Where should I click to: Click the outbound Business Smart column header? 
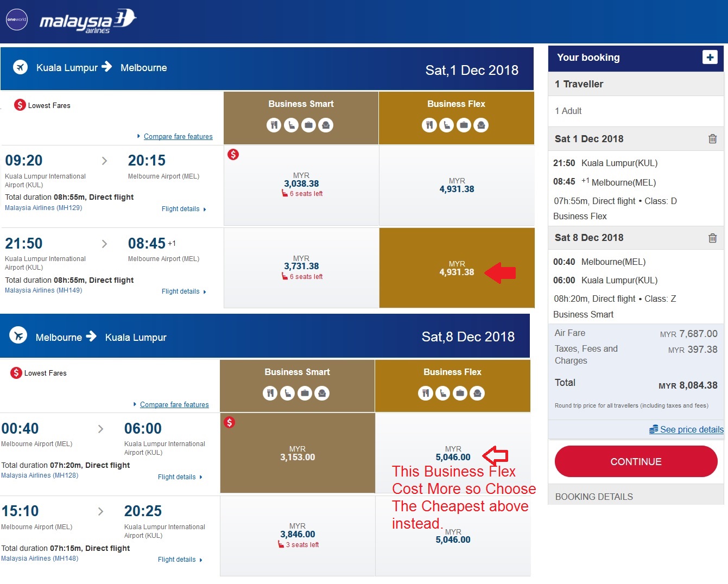pyautogui.click(x=301, y=104)
